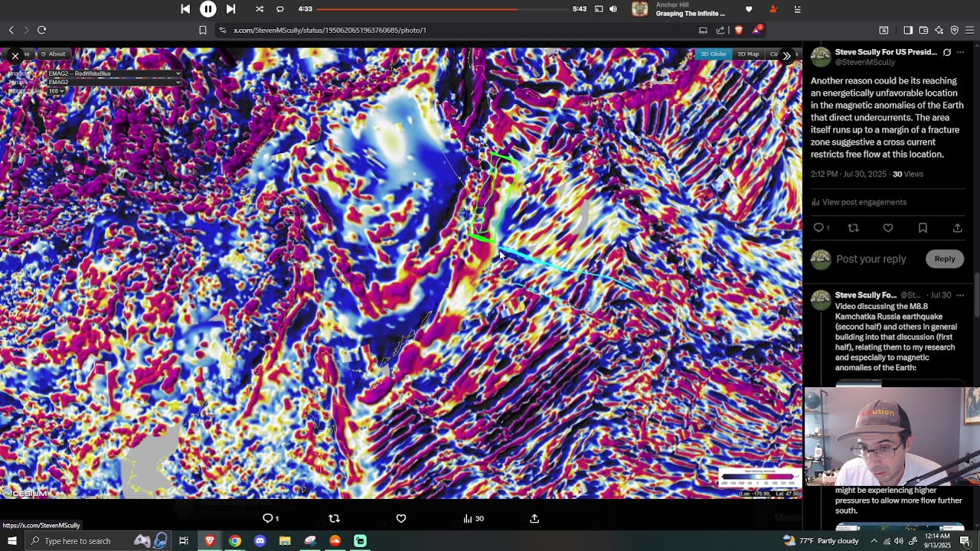Open the browser main menu

[x=970, y=30]
